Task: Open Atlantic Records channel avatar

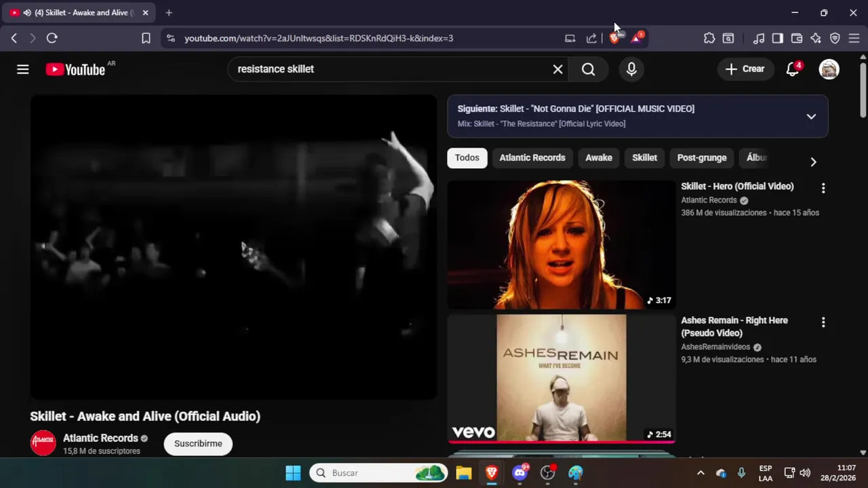Action: coord(43,443)
